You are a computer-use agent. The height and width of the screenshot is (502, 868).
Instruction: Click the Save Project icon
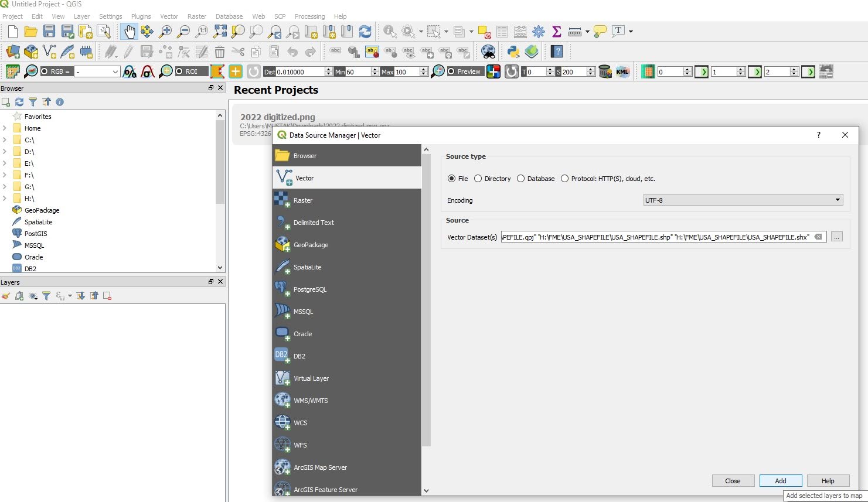[x=49, y=32]
